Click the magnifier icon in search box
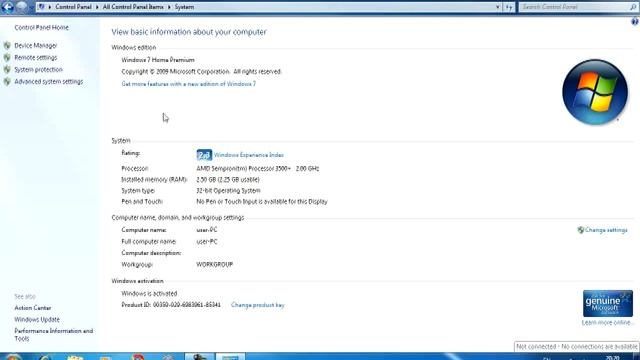This screenshot has height=360, width=640. 633,7
